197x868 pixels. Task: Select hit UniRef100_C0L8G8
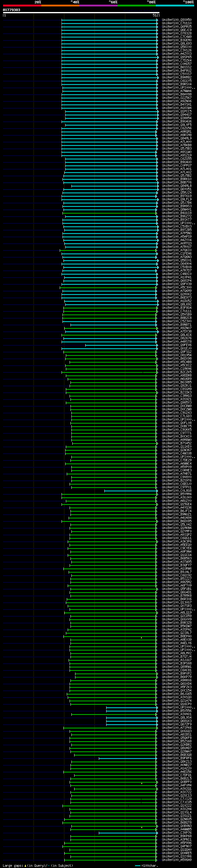(x=177, y=491)
